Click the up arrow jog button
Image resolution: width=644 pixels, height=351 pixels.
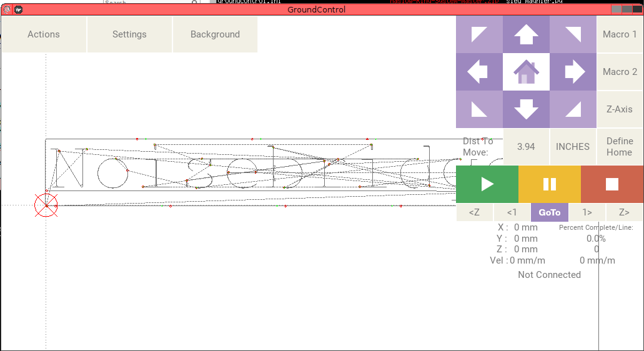coord(526,34)
